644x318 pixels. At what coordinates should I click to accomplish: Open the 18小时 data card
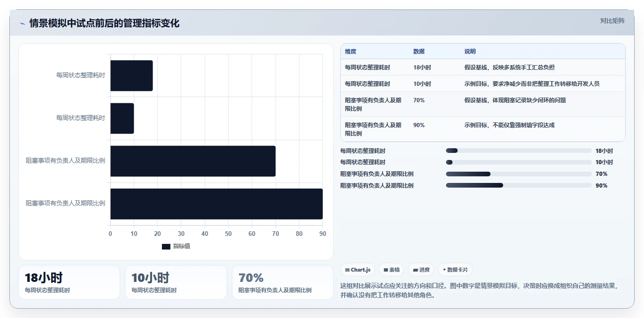click(x=69, y=282)
